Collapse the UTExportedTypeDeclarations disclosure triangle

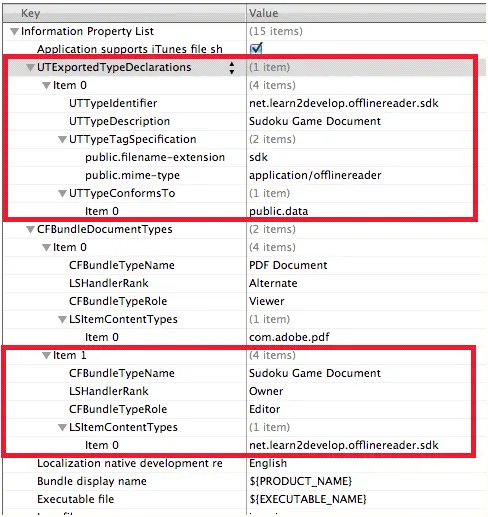[x=30, y=68]
